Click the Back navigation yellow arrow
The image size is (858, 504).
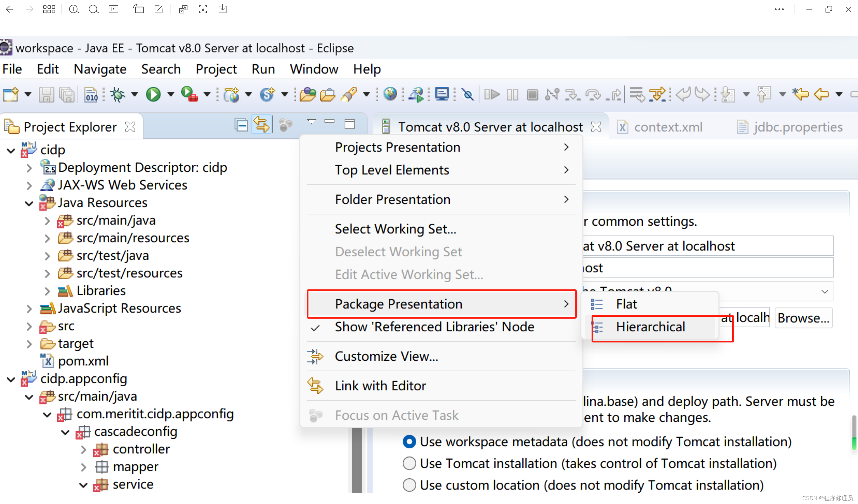pyautogui.click(x=822, y=94)
